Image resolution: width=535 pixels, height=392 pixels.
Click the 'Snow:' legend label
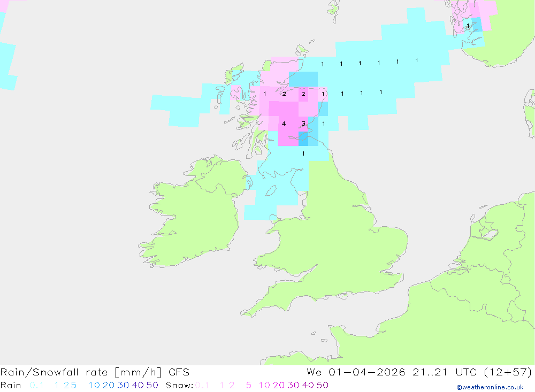click(x=179, y=385)
